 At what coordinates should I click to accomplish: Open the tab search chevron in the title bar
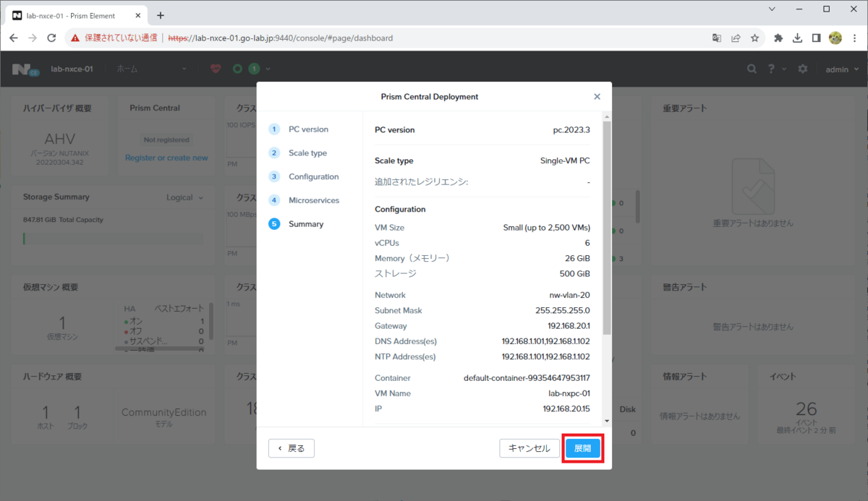pos(772,9)
